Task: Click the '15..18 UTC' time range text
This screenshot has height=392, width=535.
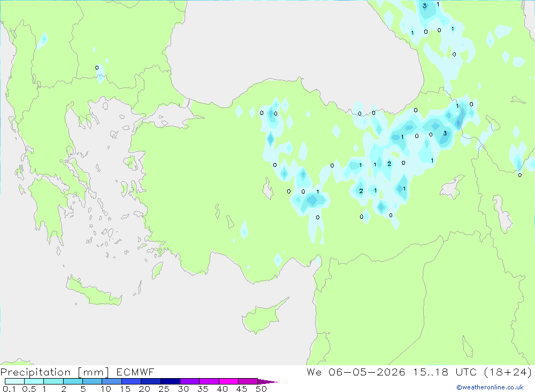Action: tap(445, 372)
